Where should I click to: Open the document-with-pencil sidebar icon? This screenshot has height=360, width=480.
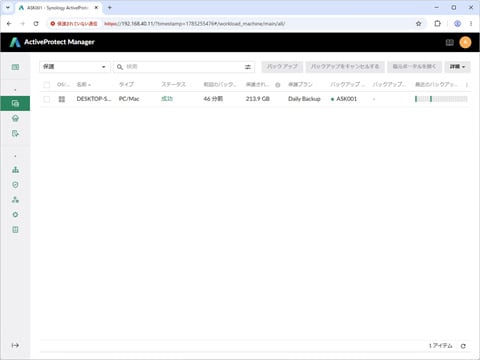(x=15, y=134)
